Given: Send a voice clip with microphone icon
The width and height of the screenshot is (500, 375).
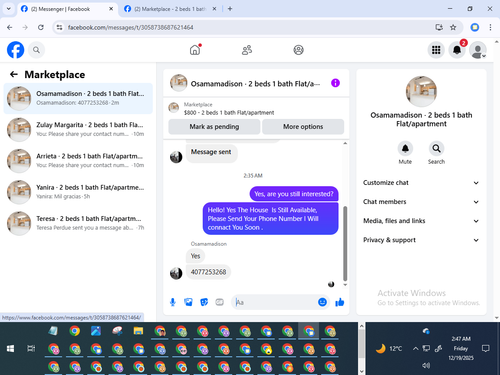Looking at the screenshot, I should [x=173, y=302].
